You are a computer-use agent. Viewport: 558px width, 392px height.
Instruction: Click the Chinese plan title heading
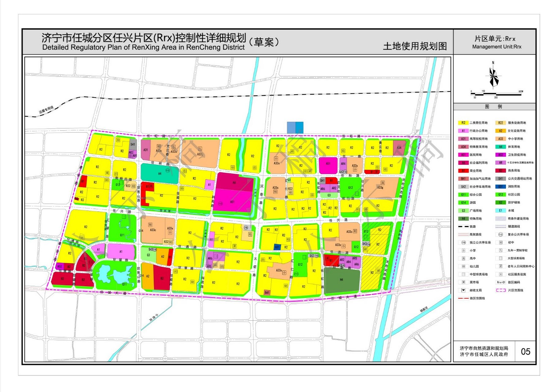pos(144,38)
